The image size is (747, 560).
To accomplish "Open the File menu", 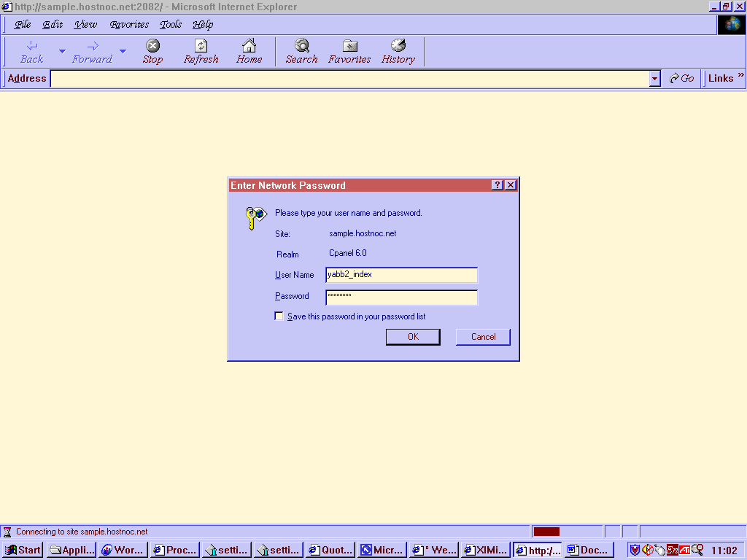I will 23,24.
